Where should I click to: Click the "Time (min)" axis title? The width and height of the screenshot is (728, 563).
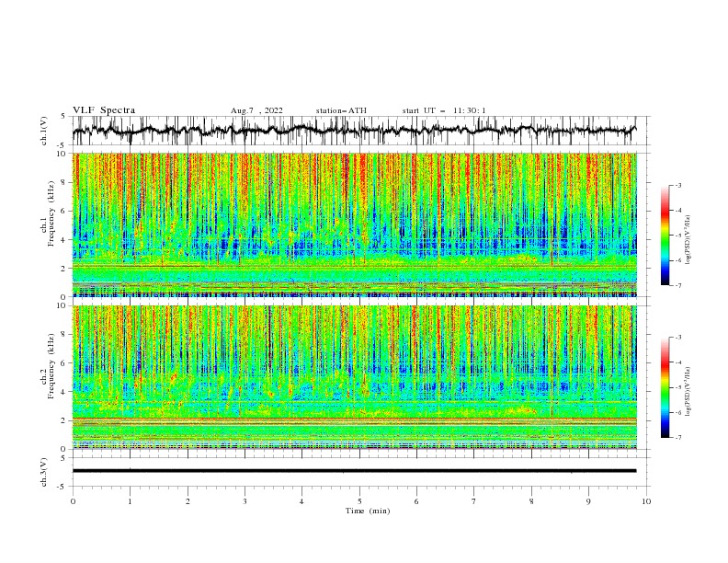coord(368,511)
